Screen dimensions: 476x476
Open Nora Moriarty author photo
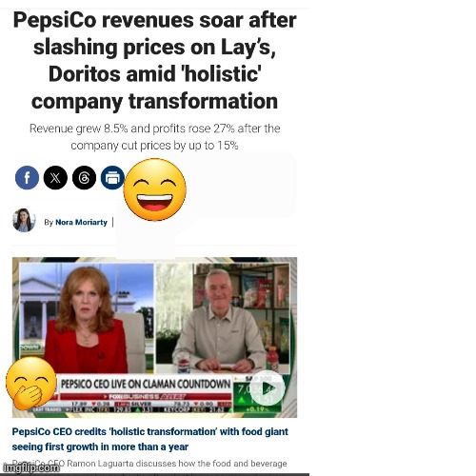[x=24, y=220]
